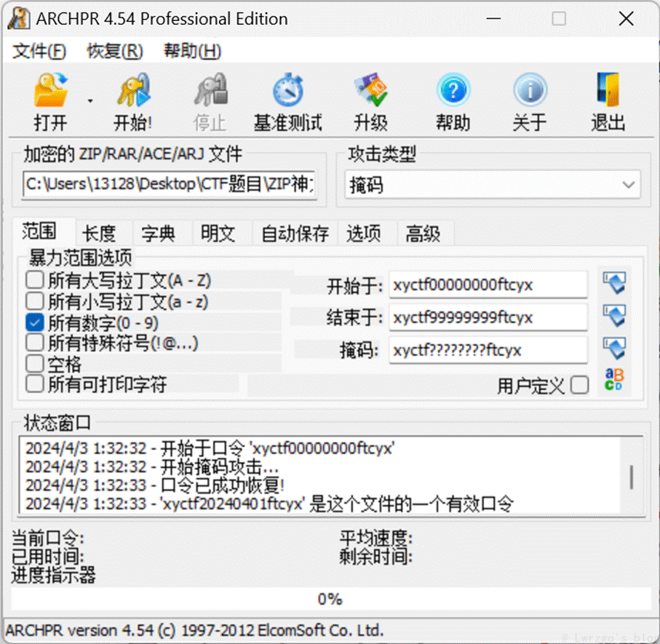Open custom charset aBcD icon

[614, 379]
